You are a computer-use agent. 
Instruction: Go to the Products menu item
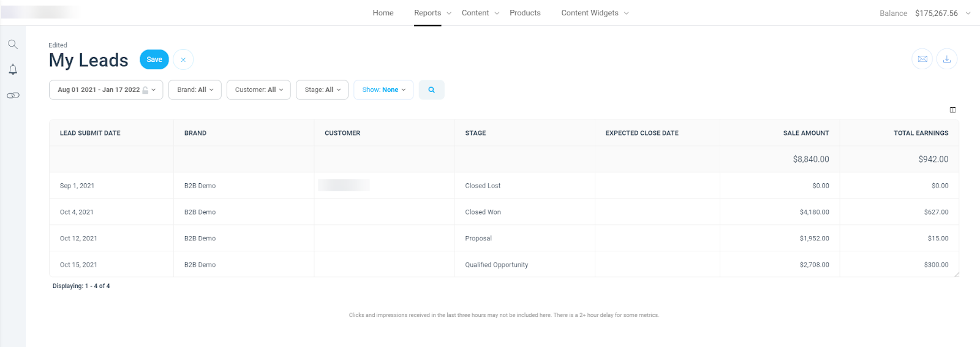525,13
